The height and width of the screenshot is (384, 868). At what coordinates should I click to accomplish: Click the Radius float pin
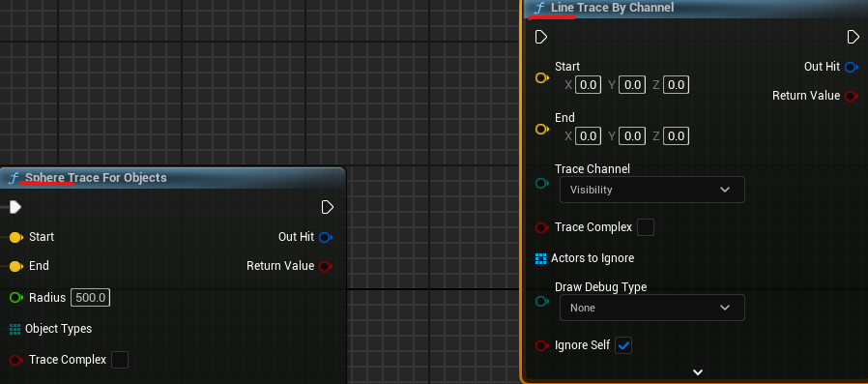16,298
